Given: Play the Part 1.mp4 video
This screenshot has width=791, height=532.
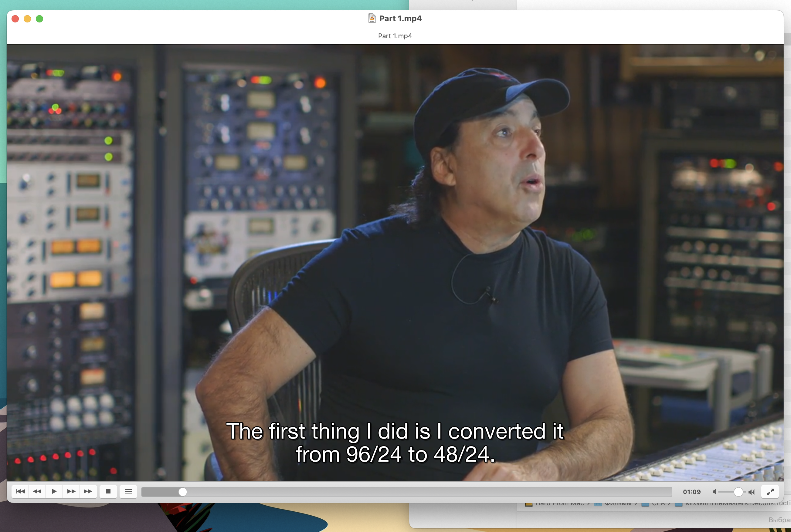Looking at the screenshot, I should click(54, 491).
